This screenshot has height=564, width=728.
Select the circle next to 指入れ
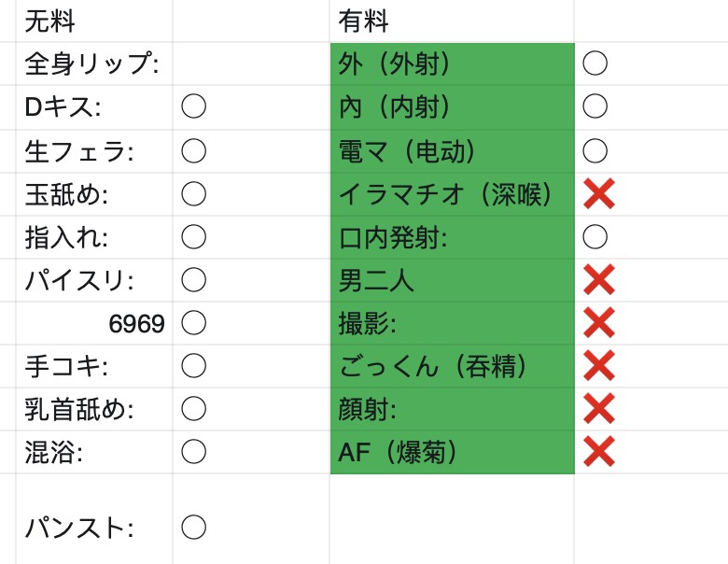[193, 237]
